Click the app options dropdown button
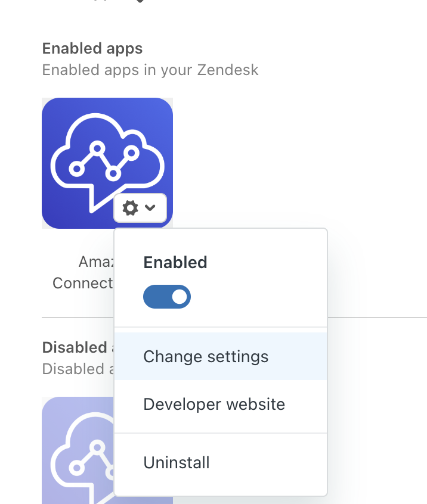Image resolution: width=427 pixels, height=504 pixels. coord(140,208)
